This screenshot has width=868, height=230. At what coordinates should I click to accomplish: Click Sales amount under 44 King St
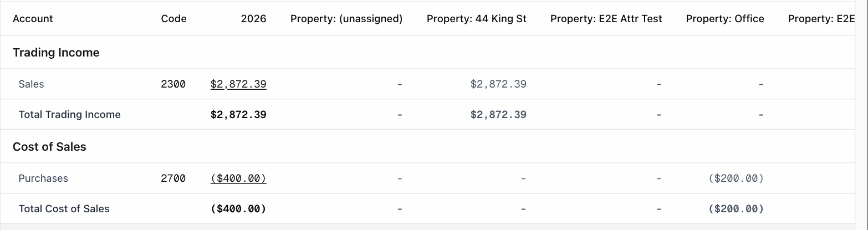point(498,84)
